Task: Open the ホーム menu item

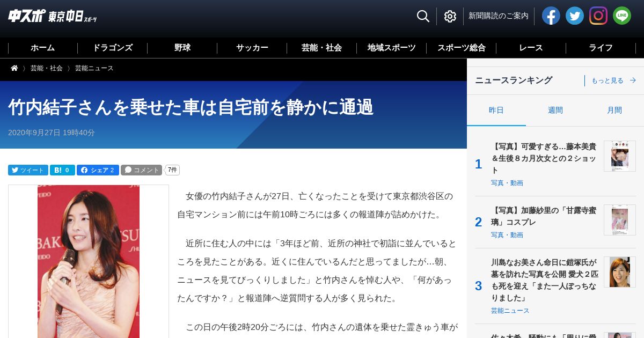Action: 43,48
